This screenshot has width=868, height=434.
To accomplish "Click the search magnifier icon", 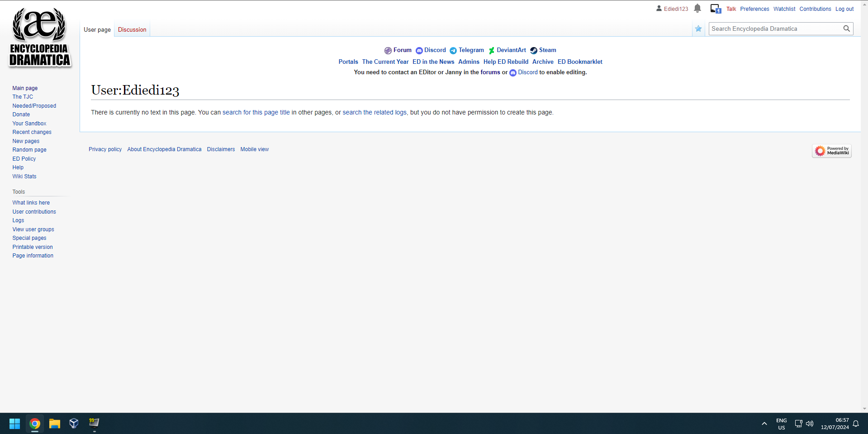I will [846, 29].
